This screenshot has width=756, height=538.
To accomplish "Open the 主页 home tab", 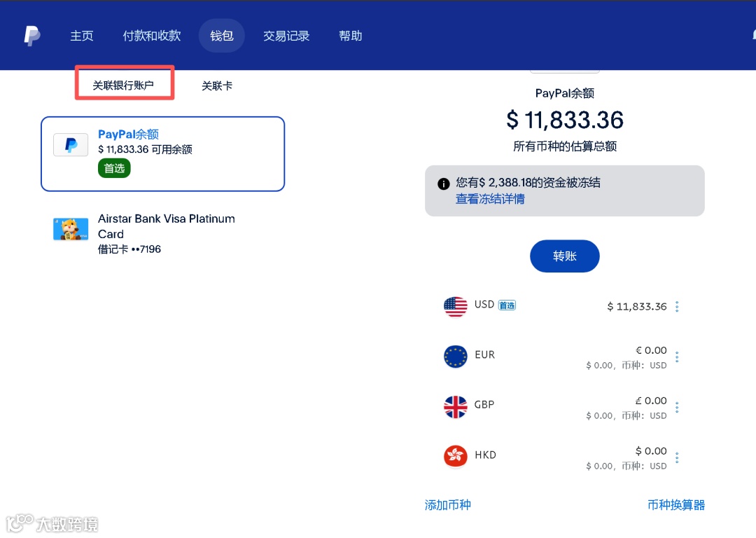I will pos(81,36).
